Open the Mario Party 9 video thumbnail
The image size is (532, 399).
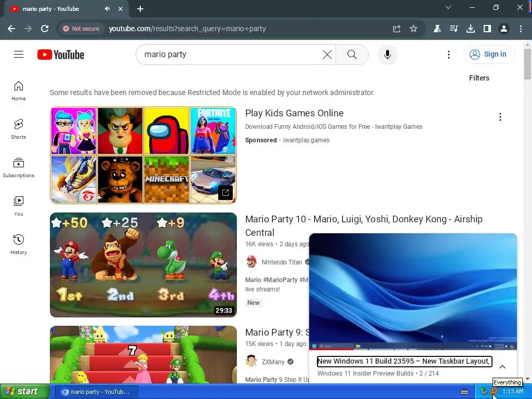pyautogui.click(x=143, y=354)
